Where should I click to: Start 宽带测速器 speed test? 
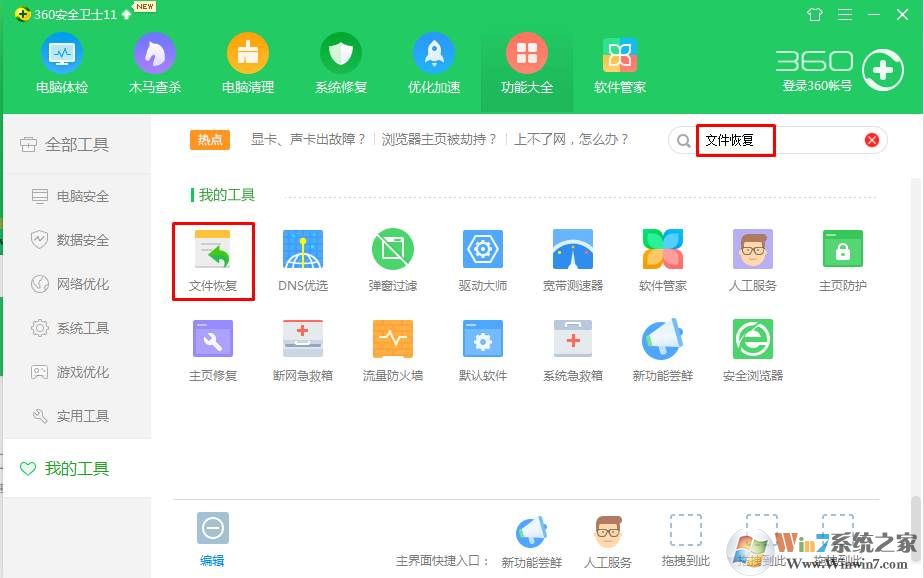[573, 261]
